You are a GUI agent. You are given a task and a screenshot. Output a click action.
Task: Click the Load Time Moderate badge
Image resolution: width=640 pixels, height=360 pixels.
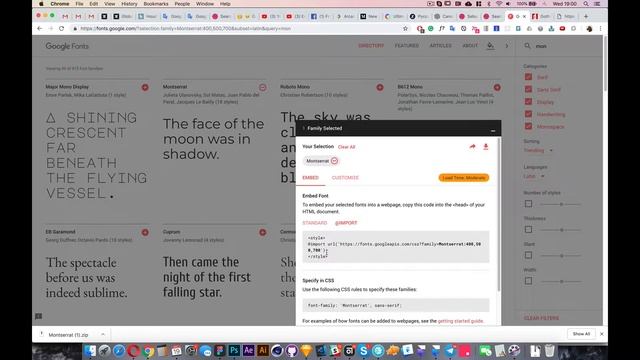[464, 178]
